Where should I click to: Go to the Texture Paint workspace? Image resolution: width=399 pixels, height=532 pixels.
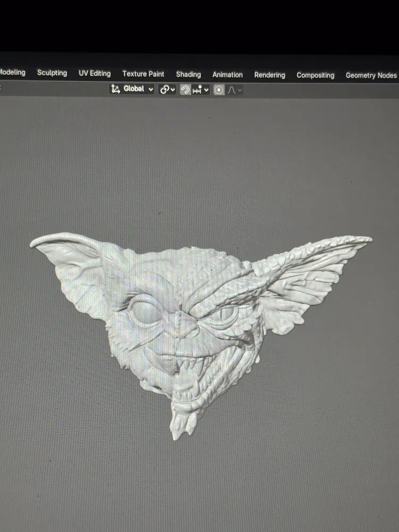(143, 74)
